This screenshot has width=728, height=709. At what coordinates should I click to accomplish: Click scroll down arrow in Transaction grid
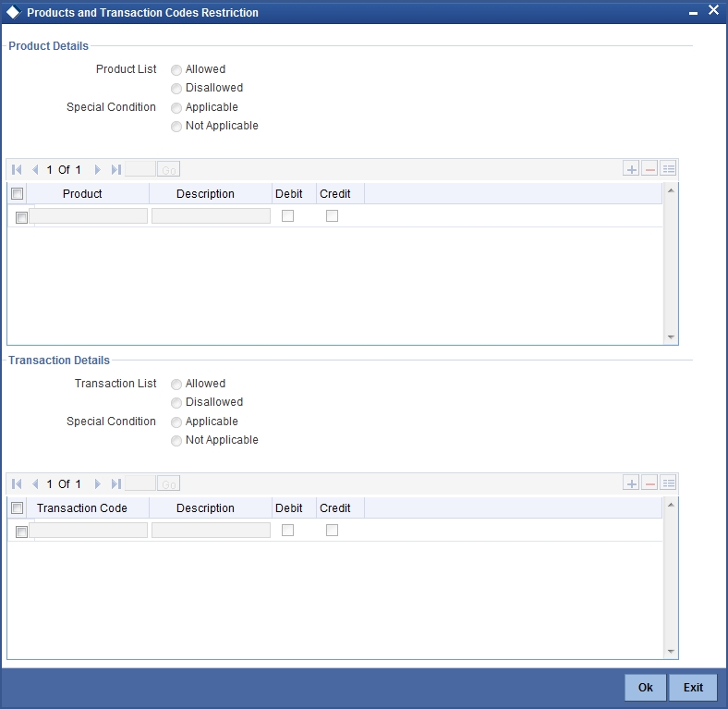(671, 652)
